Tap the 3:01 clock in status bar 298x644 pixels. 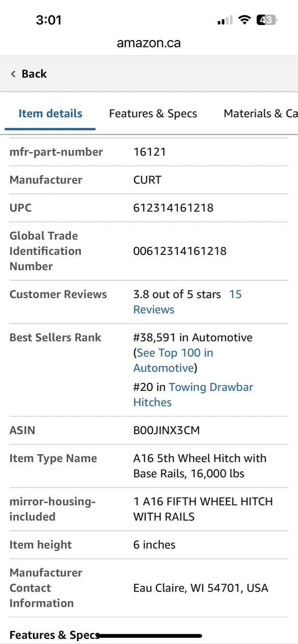click(49, 20)
